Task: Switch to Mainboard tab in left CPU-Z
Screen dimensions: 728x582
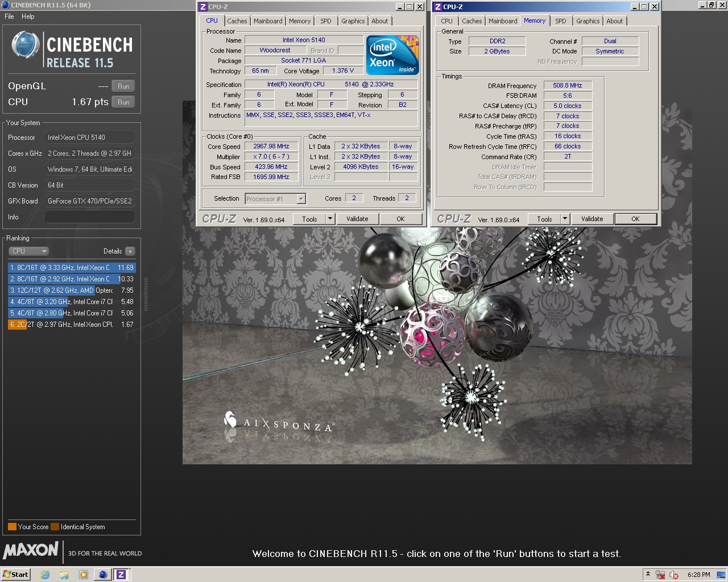Action: (268, 21)
